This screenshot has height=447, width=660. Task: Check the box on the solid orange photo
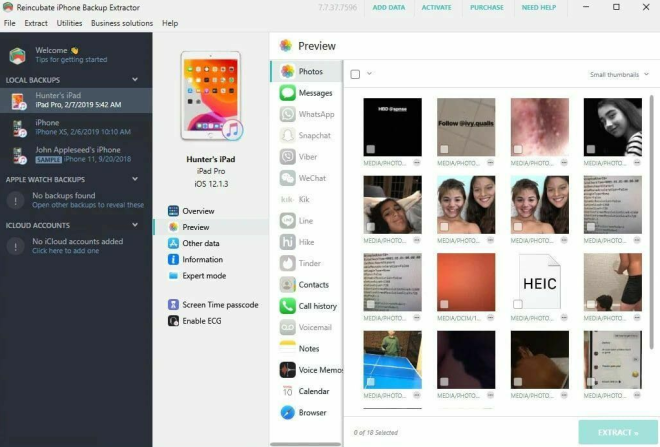(444, 304)
